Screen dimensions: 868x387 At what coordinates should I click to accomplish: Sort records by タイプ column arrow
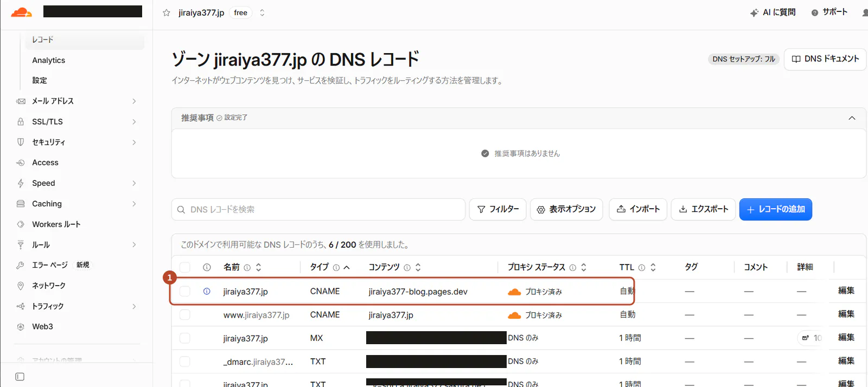pos(347,267)
